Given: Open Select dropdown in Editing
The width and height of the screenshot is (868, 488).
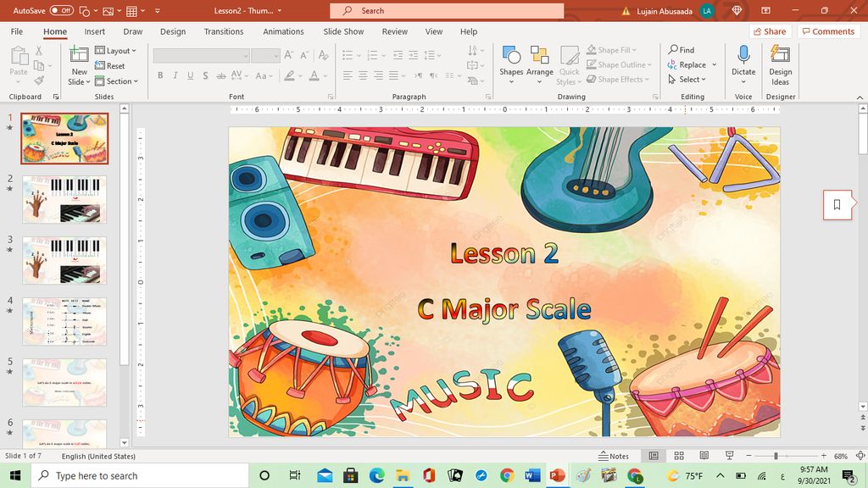Looking at the screenshot, I should [687, 79].
